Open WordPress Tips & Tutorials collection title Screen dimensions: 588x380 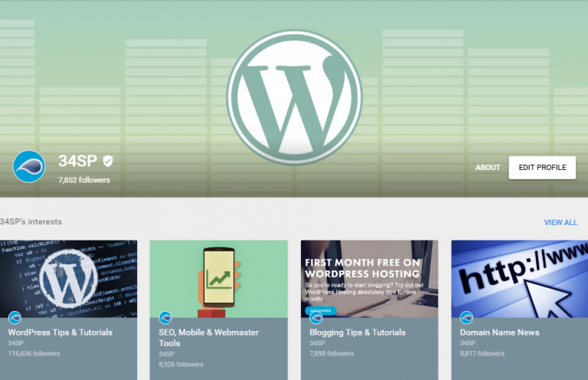[60, 332]
